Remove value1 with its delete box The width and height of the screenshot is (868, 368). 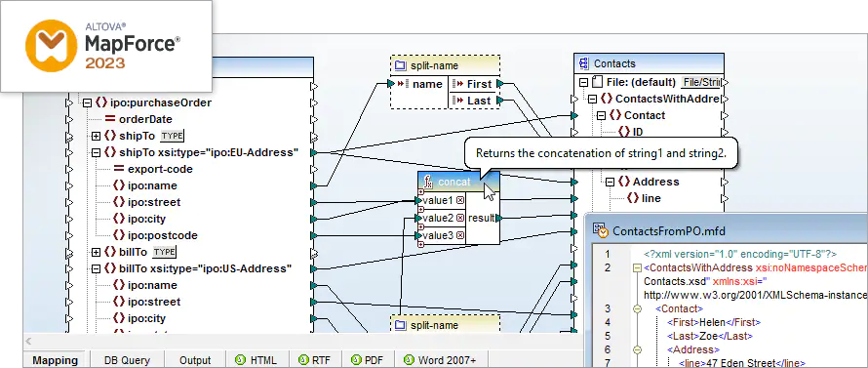click(460, 200)
